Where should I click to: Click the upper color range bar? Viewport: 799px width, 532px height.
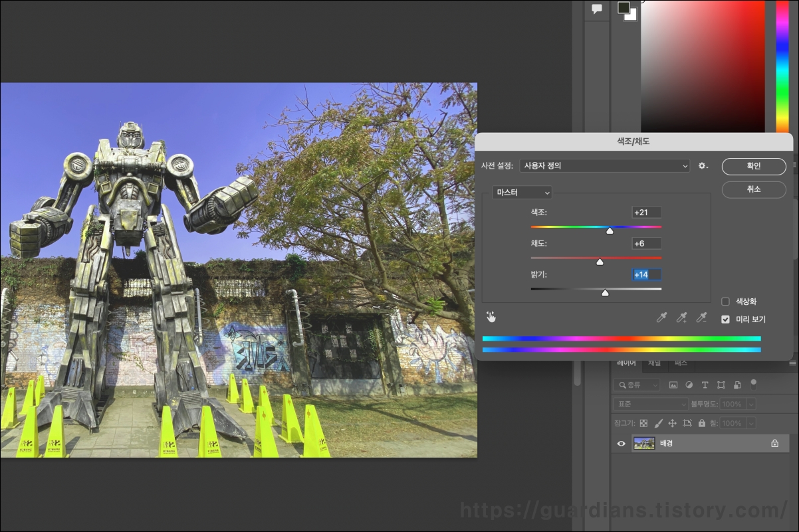tap(622, 339)
